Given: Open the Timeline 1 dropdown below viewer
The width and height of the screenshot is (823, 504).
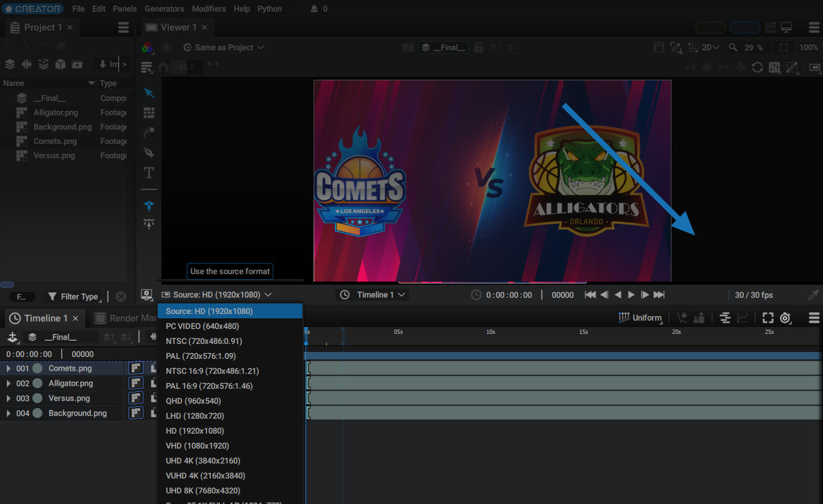Looking at the screenshot, I should [373, 295].
